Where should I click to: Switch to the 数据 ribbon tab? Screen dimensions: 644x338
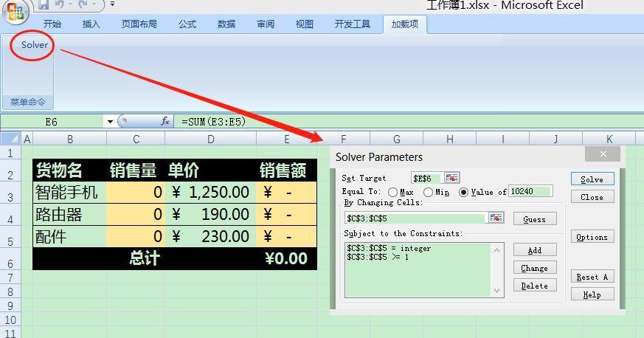pos(226,24)
